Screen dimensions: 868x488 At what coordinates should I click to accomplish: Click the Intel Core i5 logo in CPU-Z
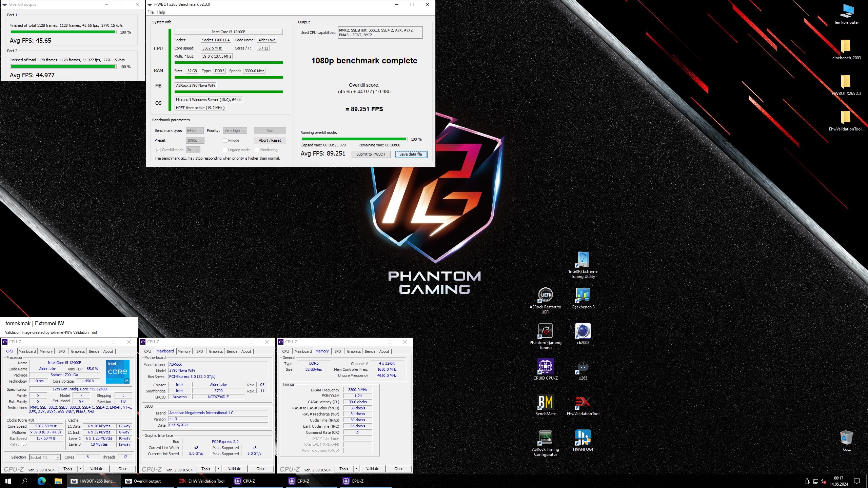[118, 371]
